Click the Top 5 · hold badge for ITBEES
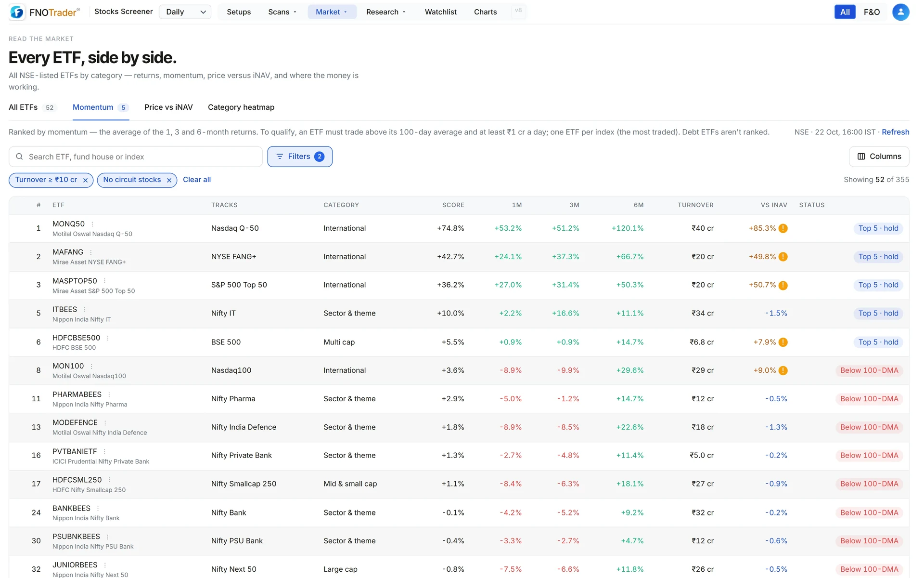Image resolution: width=924 pixels, height=578 pixels. click(878, 314)
